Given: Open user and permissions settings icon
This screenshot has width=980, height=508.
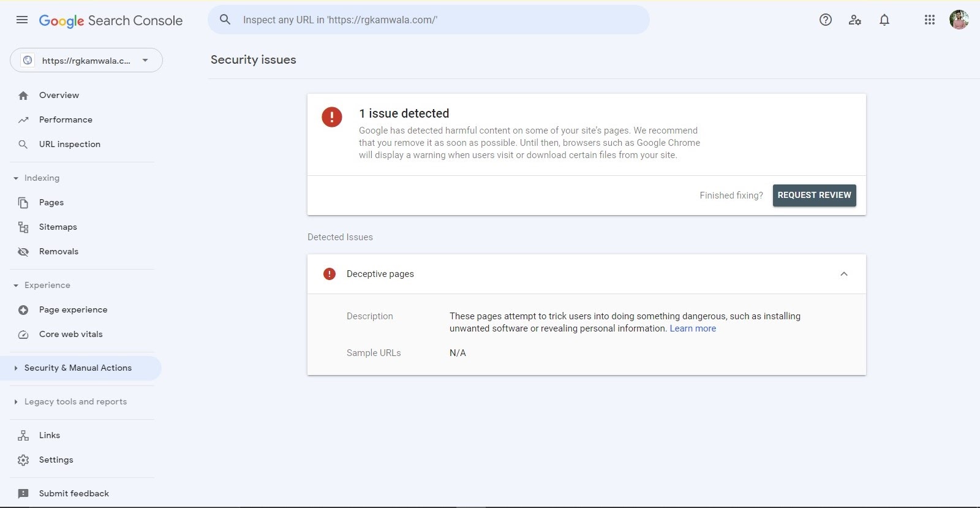Looking at the screenshot, I should (x=855, y=20).
